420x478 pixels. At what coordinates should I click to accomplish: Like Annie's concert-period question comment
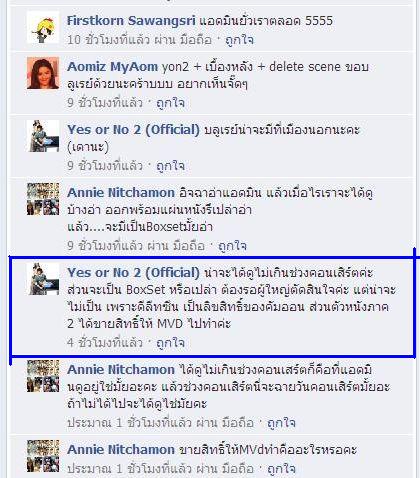[x=282, y=423]
